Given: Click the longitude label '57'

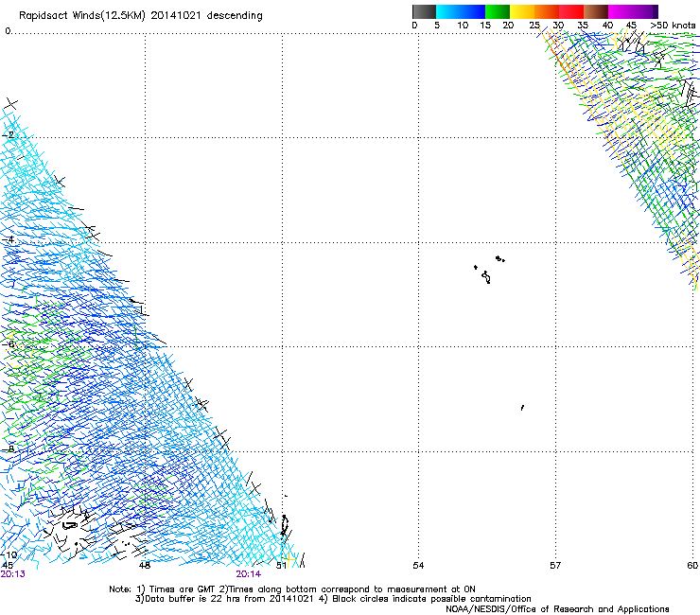Looking at the screenshot, I should click(555, 566).
